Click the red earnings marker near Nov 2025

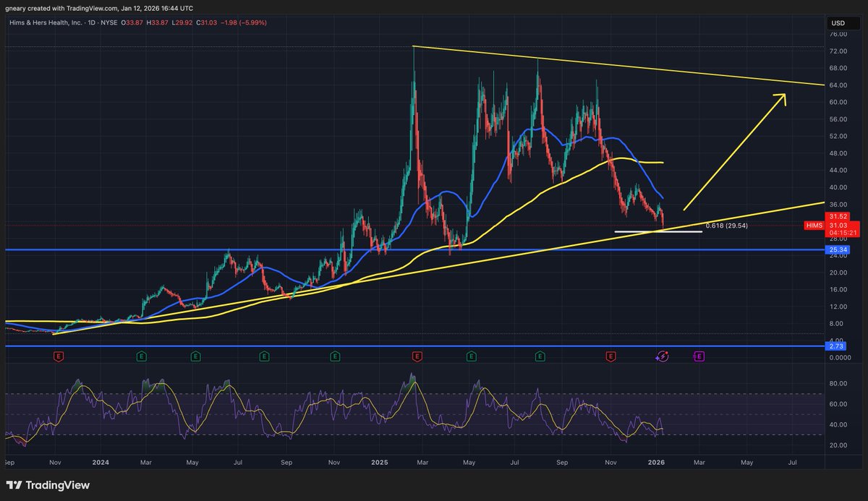tap(611, 356)
